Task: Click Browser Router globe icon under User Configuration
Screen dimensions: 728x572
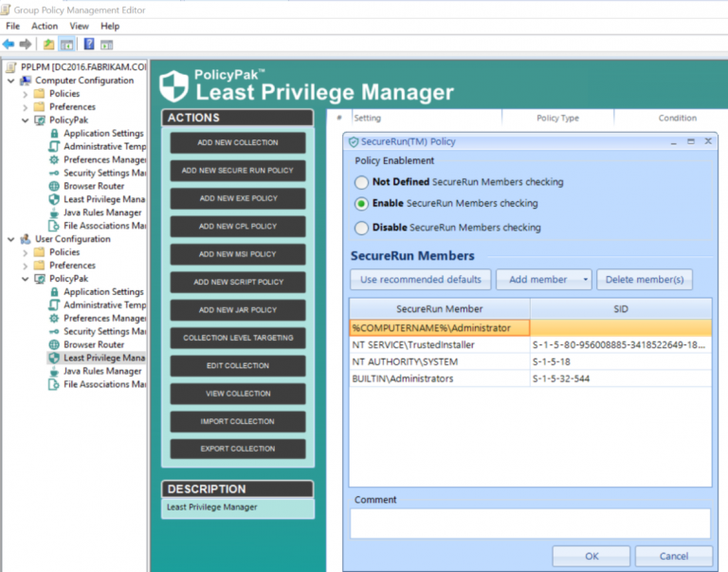Action: point(54,344)
